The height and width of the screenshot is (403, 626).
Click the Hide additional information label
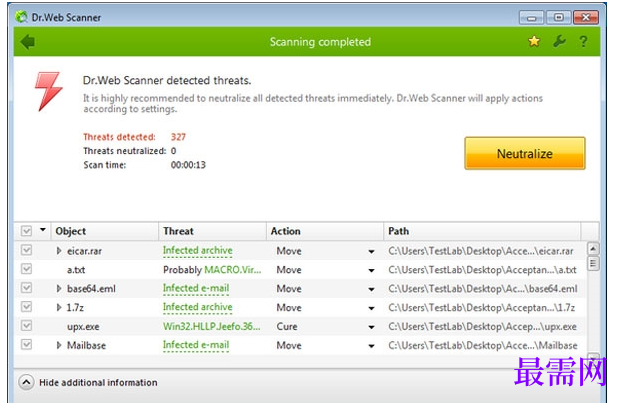[x=98, y=383]
